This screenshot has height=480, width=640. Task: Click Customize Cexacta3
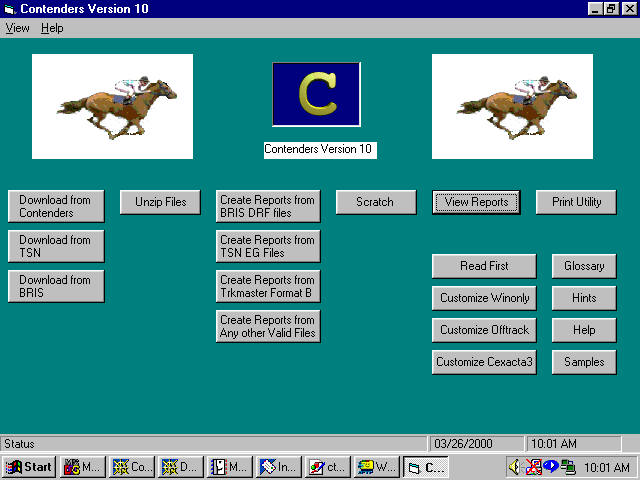[x=484, y=362]
